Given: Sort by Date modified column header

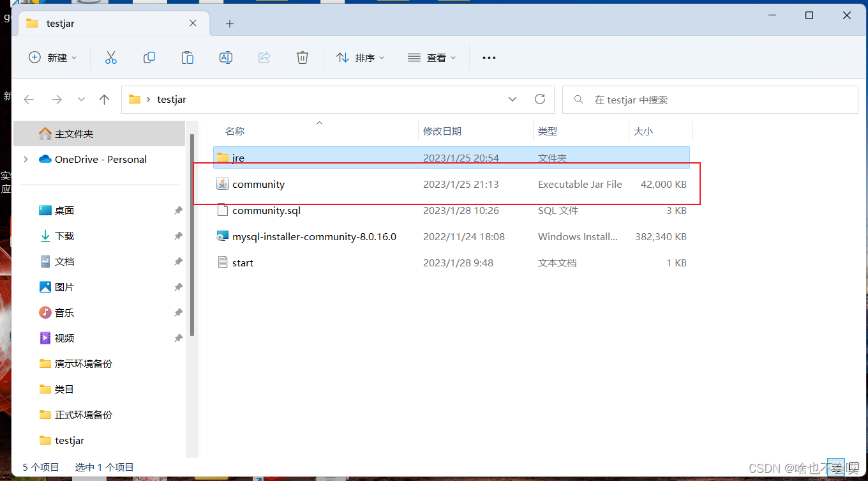Looking at the screenshot, I should [442, 131].
